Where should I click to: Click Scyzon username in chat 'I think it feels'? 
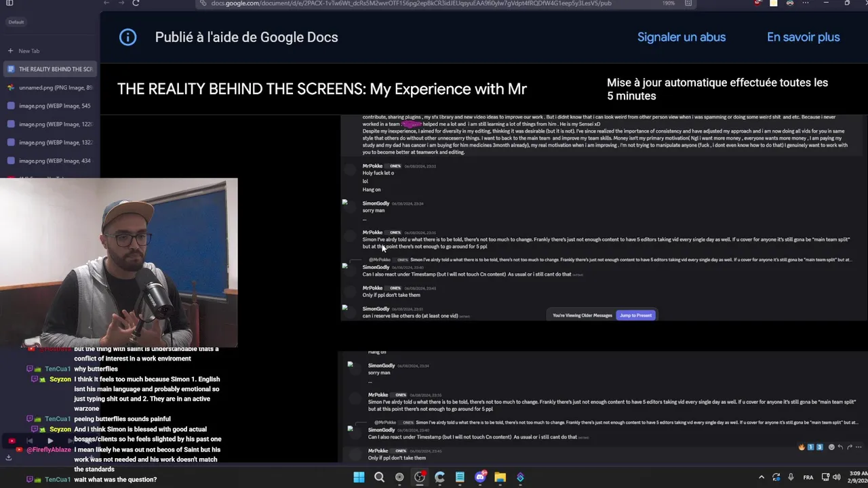60,380
